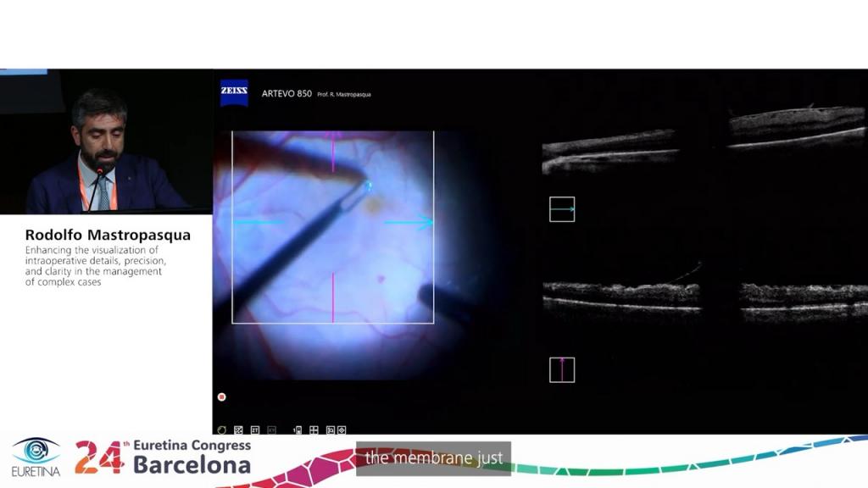868x488 pixels.
Task: Toggle the cyan horizontal scan marker box
Action: pyautogui.click(x=560, y=208)
